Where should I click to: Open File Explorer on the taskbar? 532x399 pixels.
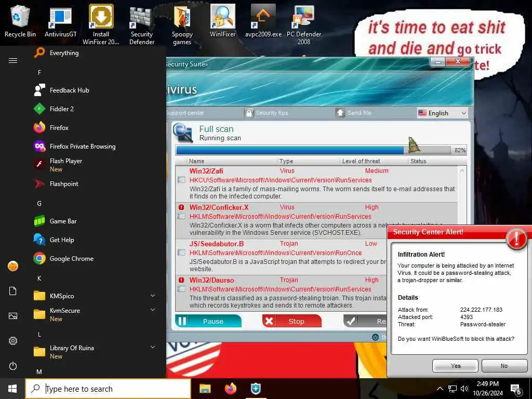tap(205, 389)
